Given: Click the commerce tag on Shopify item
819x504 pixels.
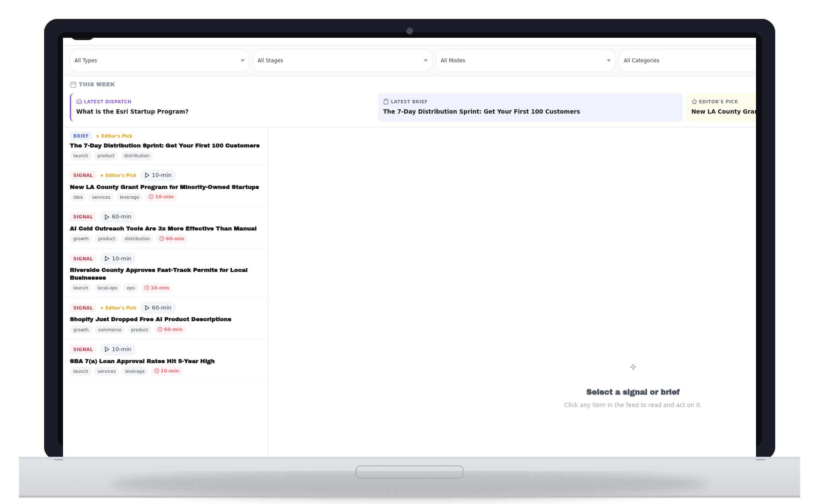Looking at the screenshot, I should (110, 330).
